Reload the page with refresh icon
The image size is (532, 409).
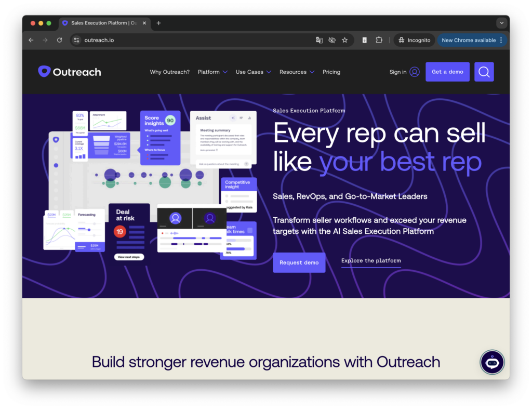[59, 40]
